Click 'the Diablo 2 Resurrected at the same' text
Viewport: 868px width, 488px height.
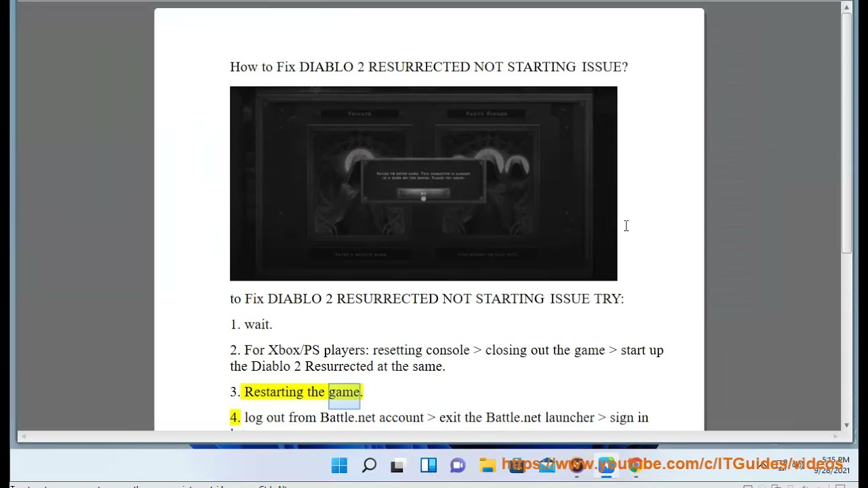tap(338, 366)
